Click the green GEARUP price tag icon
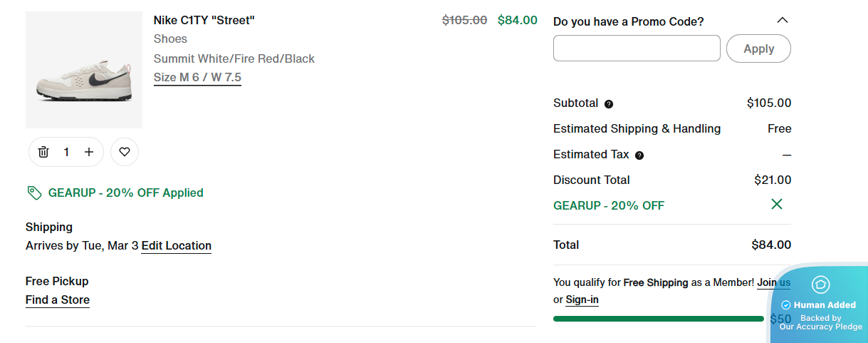The width and height of the screenshot is (868, 343). pos(34,193)
